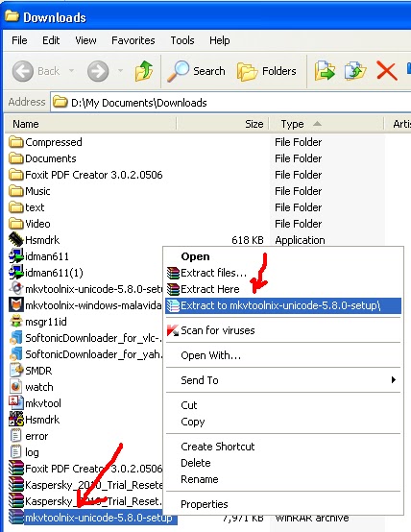The image size is (411, 532).
Task: Select the Documents folder icon
Action: 16,158
